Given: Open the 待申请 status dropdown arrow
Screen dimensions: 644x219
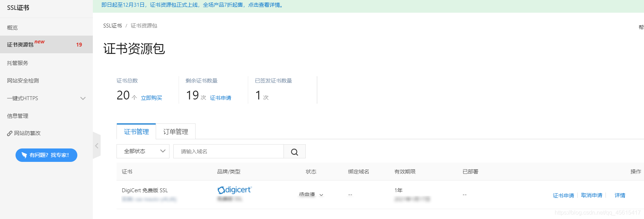Looking at the screenshot, I should pos(321,195).
